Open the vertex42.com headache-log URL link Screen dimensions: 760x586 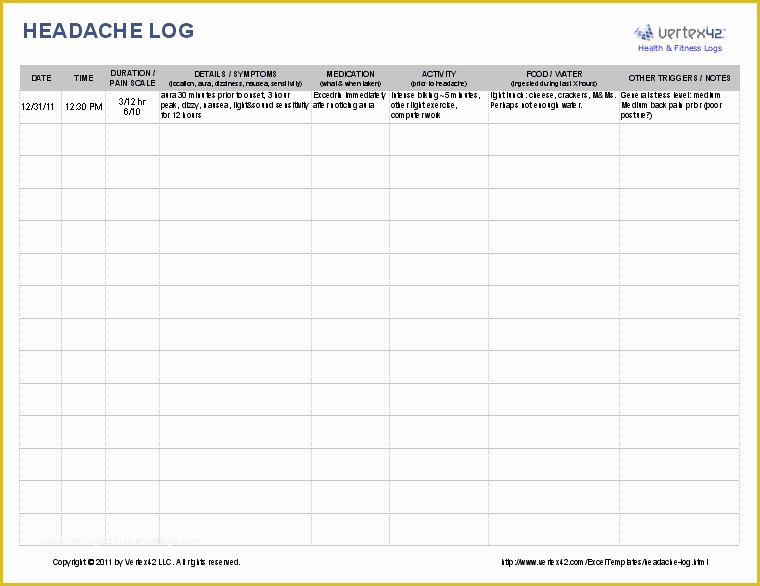pos(605,562)
